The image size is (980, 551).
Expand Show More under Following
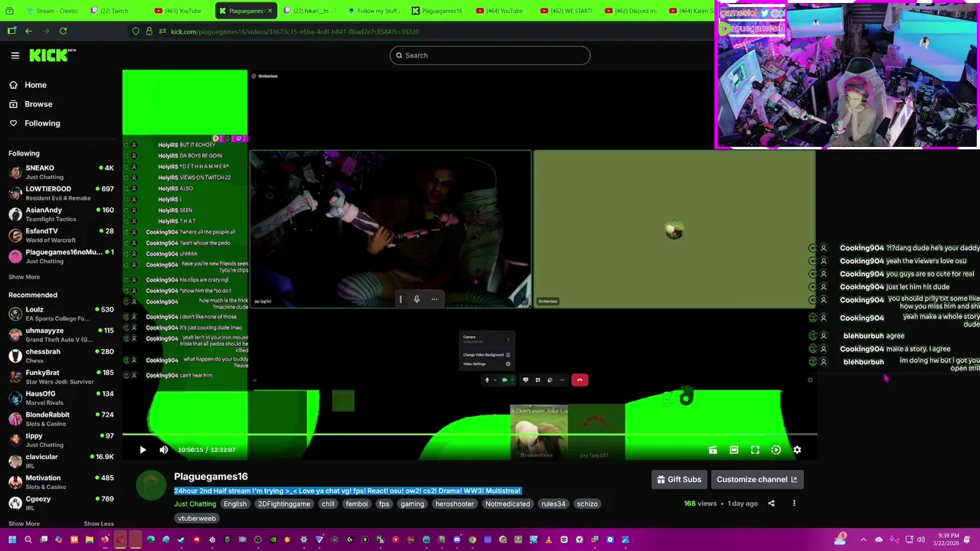pos(24,277)
